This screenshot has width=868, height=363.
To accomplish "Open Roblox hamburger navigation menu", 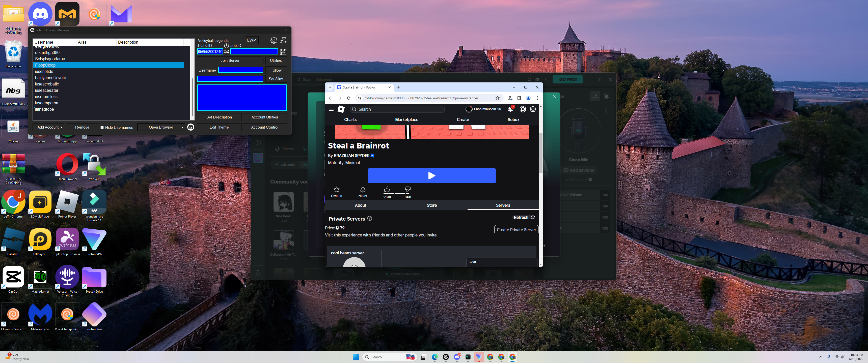I will (x=331, y=109).
